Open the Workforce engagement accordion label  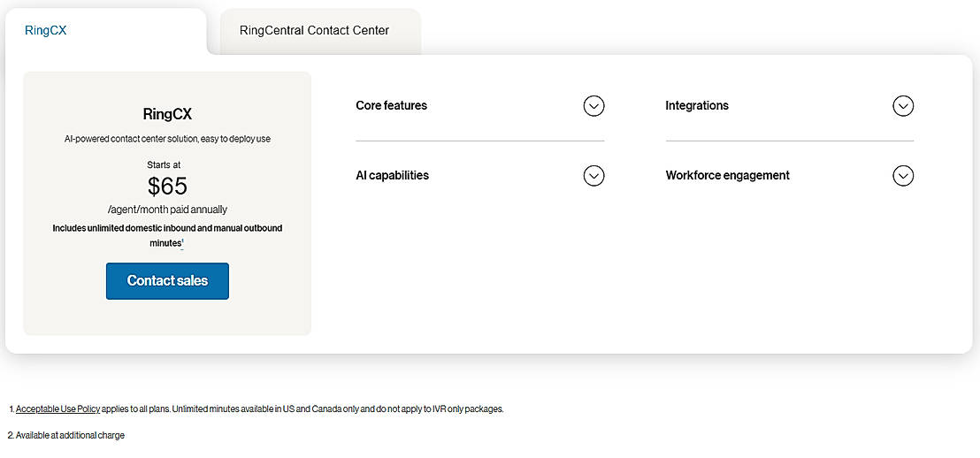(x=727, y=176)
